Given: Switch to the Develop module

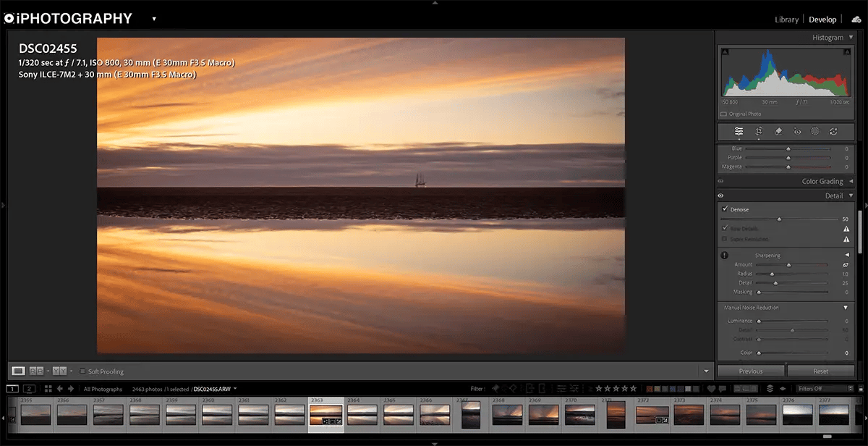Looking at the screenshot, I should click(x=822, y=20).
